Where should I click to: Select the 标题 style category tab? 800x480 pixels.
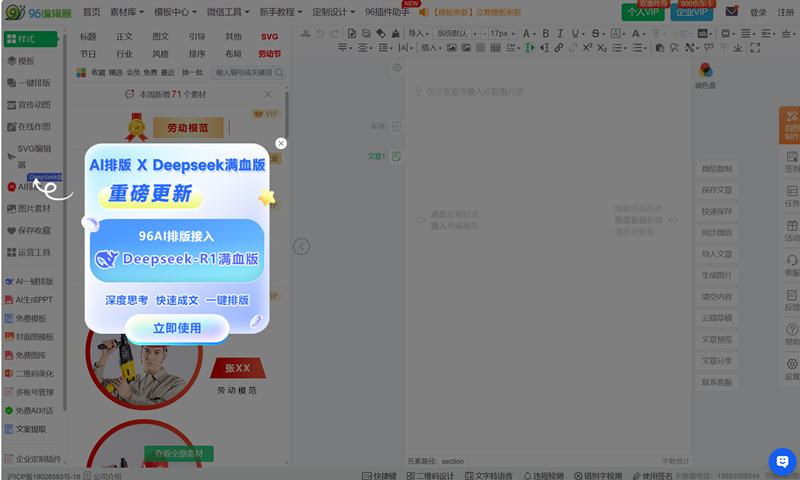[88, 36]
